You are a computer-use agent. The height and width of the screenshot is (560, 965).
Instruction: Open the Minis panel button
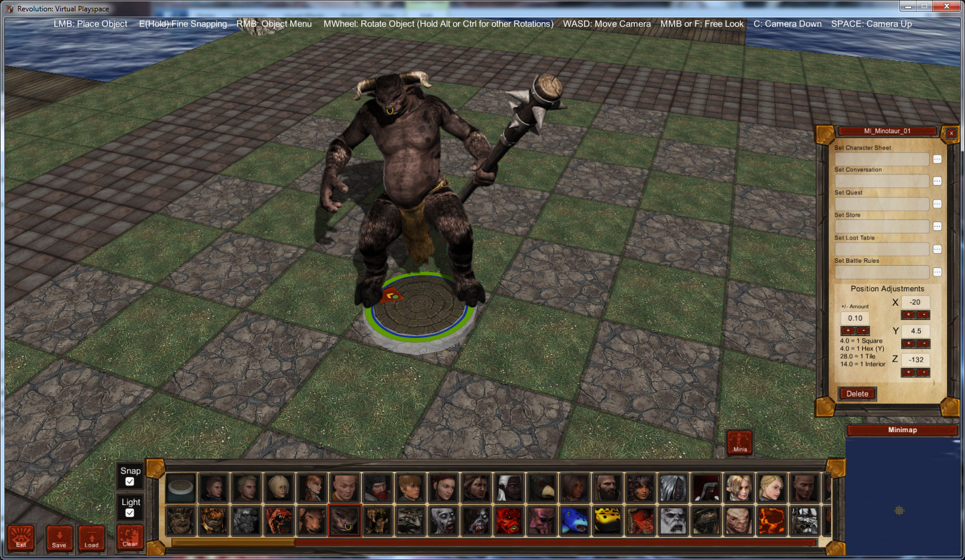tap(739, 442)
